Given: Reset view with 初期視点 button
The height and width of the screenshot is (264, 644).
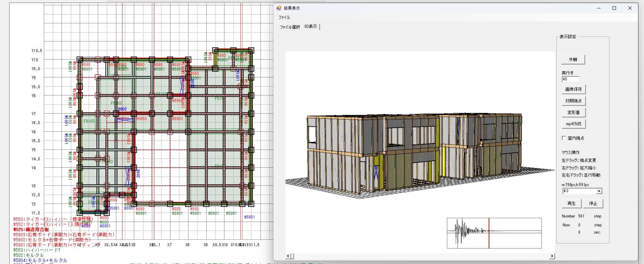Looking at the screenshot, I should coord(573,101).
